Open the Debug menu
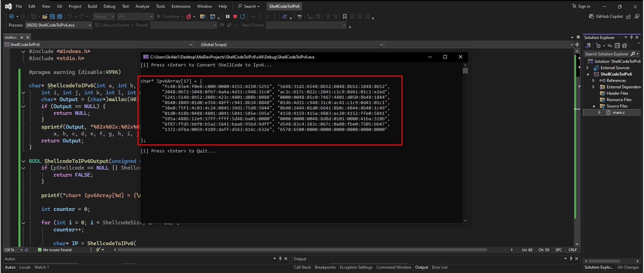644x273 pixels. point(109,6)
